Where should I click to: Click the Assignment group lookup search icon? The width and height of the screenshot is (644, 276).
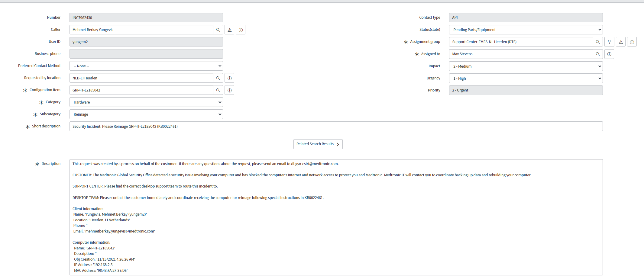tap(597, 42)
